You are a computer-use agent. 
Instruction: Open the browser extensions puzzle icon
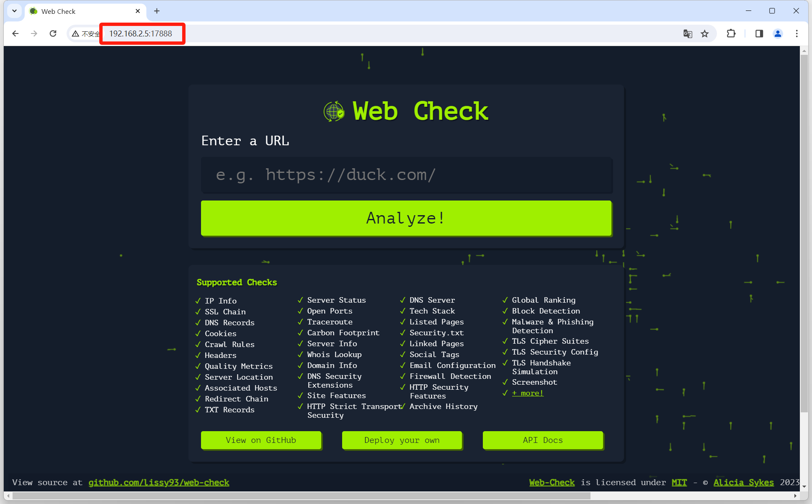(731, 33)
